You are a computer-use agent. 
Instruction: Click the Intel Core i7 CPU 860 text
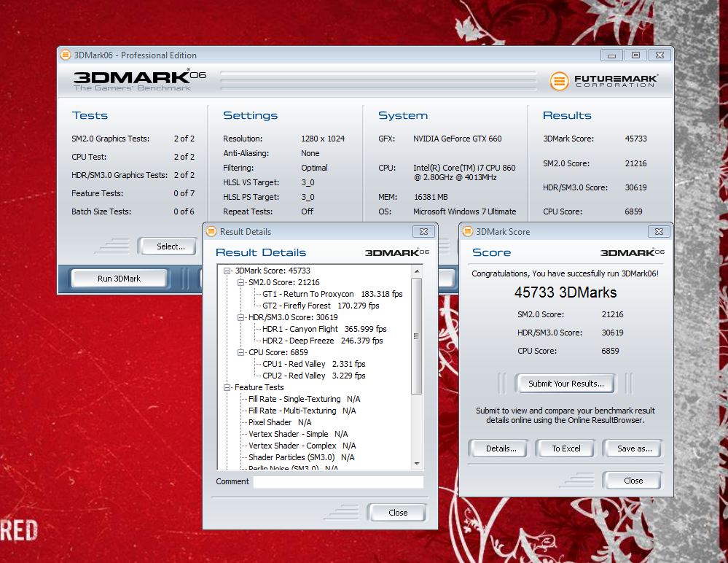[x=464, y=172]
